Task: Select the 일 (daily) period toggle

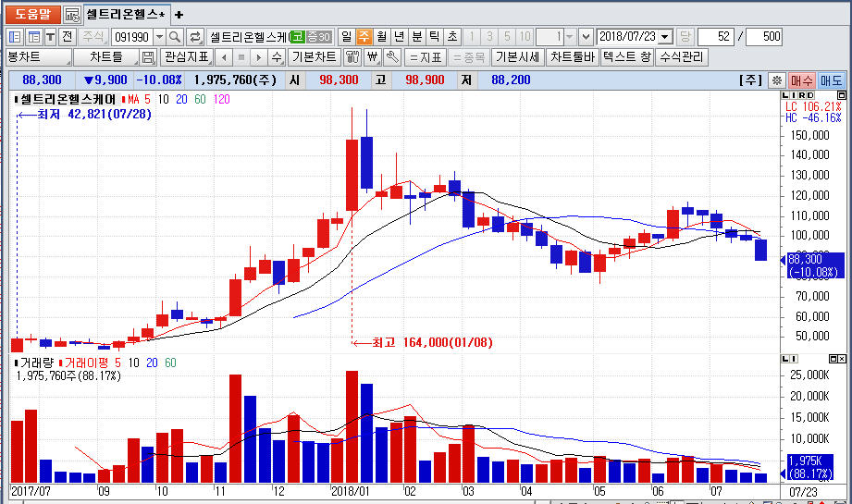Action: coord(346,37)
